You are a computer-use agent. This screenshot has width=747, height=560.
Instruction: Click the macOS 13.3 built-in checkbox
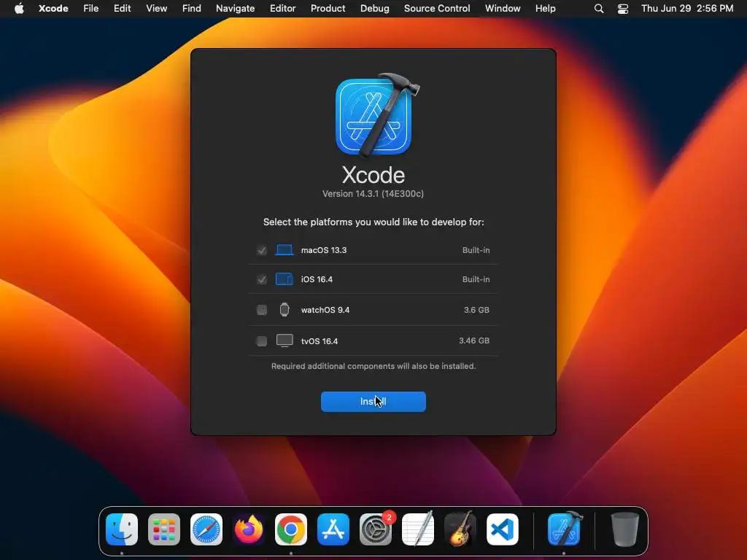262,250
